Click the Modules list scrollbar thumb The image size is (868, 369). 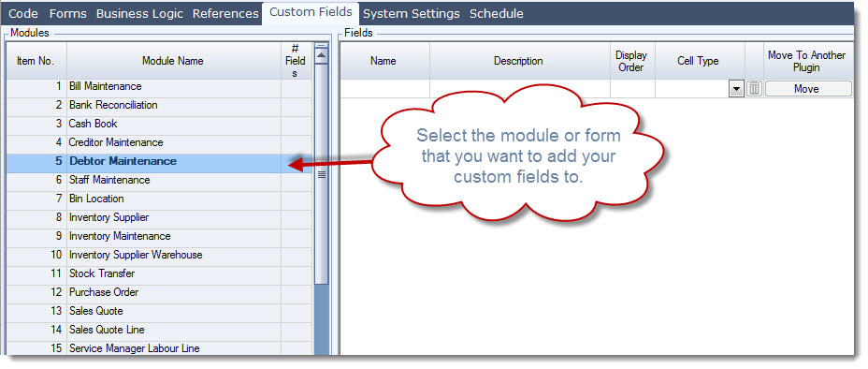(x=321, y=174)
